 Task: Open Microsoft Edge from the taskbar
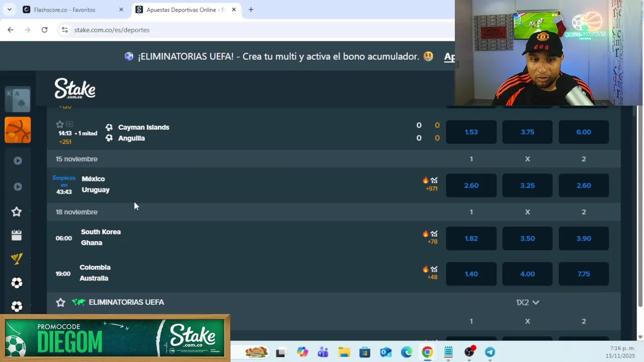[407, 352]
